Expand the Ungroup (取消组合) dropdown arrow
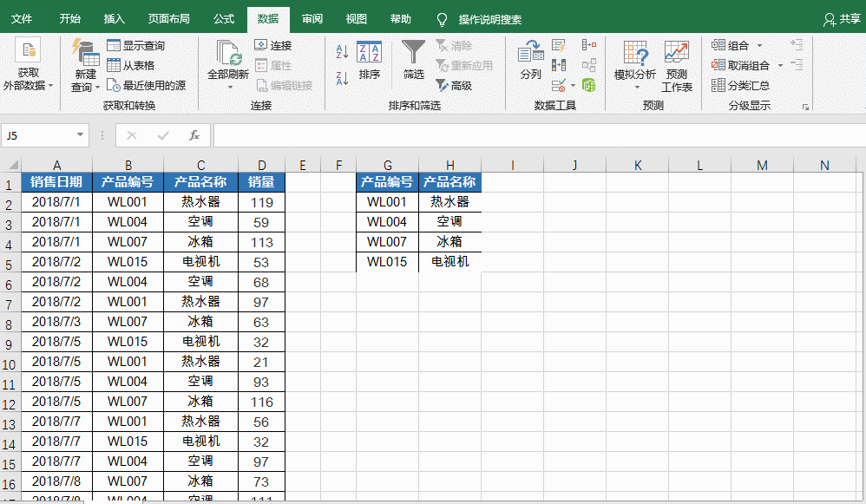Viewport: 866px width, 504px height. pyautogui.click(x=780, y=66)
